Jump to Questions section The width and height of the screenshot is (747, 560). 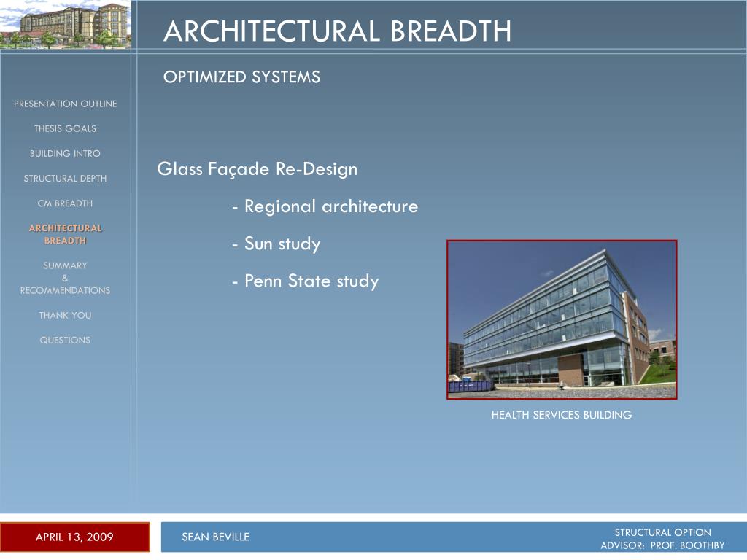[x=65, y=340]
